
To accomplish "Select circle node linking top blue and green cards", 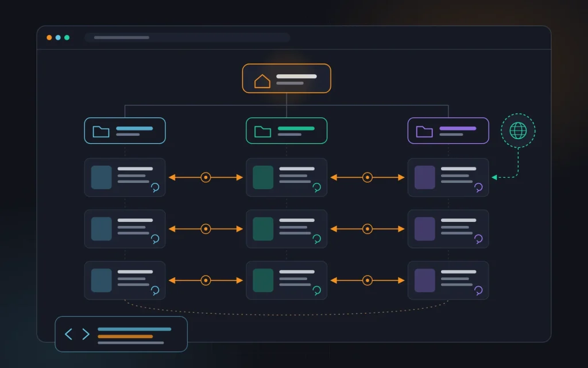I will tap(206, 177).
